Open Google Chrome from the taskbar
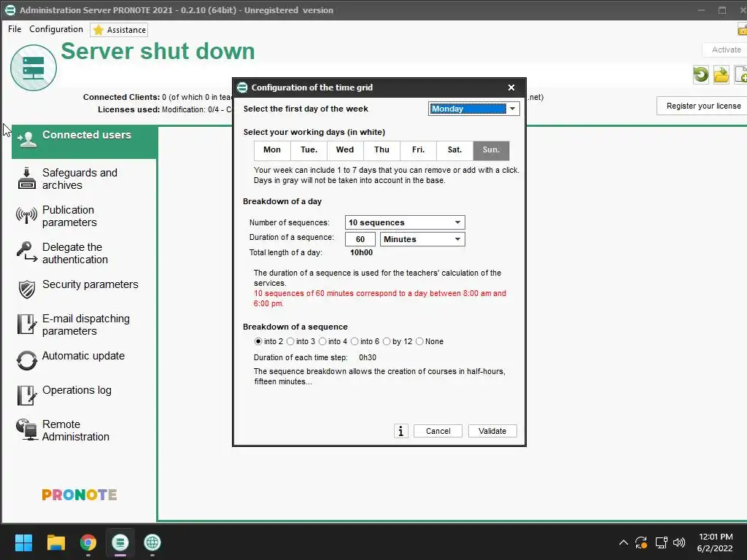 click(x=88, y=542)
